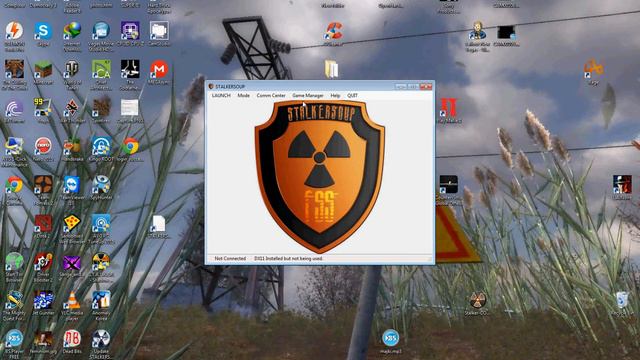
Task: Open the Mode menu
Action: click(244, 95)
